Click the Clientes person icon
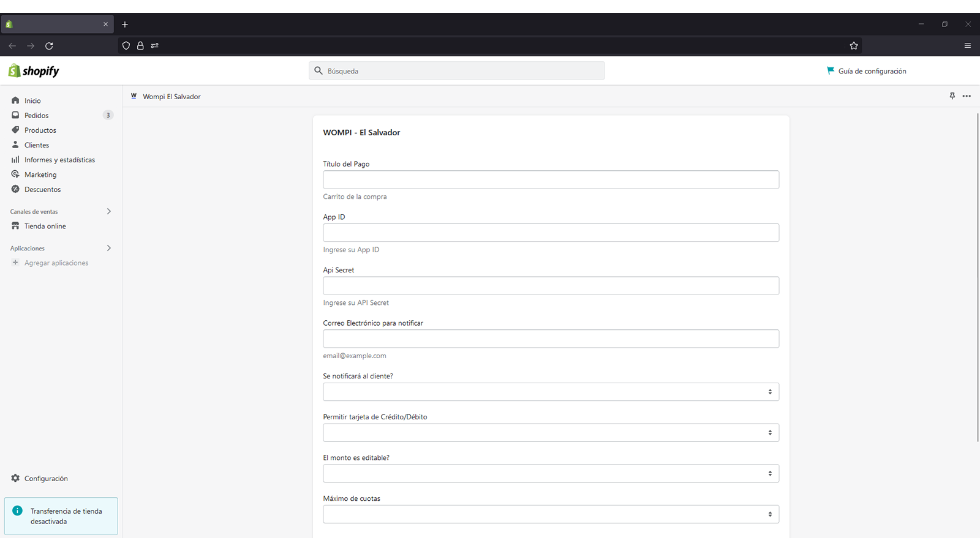The image size is (980, 551). click(x=15, y=145)
